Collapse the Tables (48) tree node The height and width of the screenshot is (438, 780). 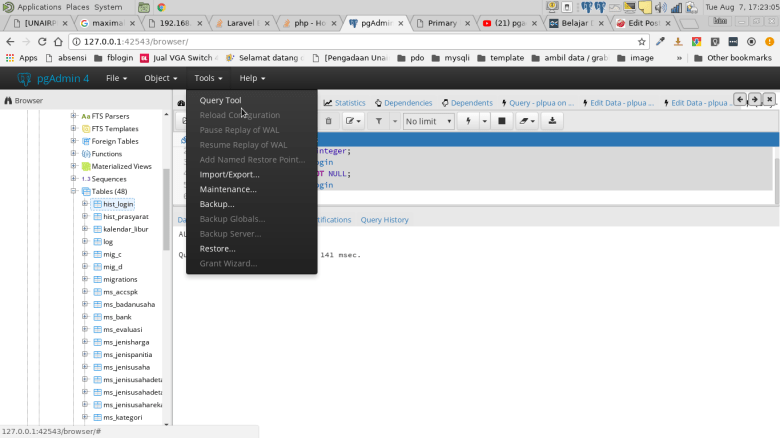pyautogui.click(x=73, y=191)
